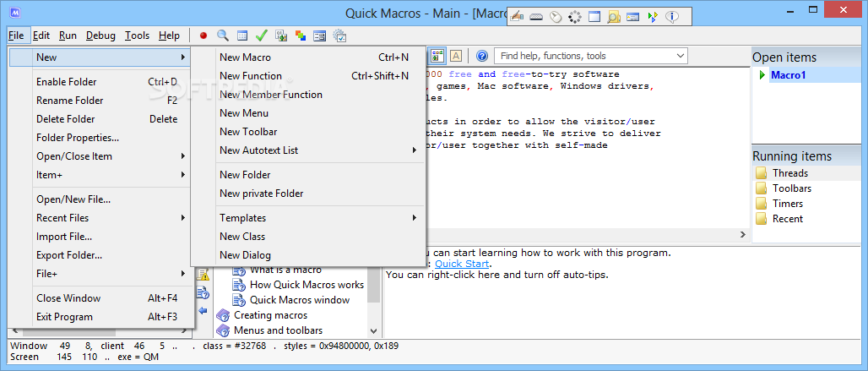Click the info speech bubble icon
The width and height of the screenshot is (868, 371).
[x=671, y=17]
